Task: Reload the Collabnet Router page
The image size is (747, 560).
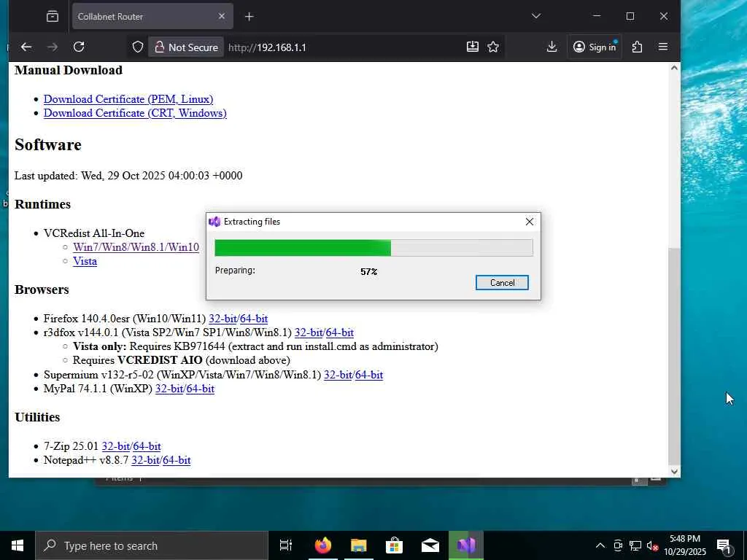Action: pos(79,47)
